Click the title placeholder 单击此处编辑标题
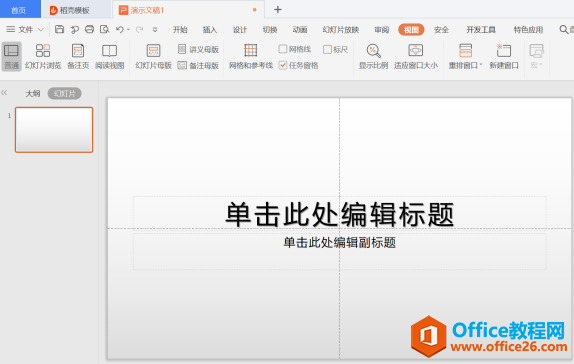The height and width of the screenshot is (364, 574). point(339,214)
